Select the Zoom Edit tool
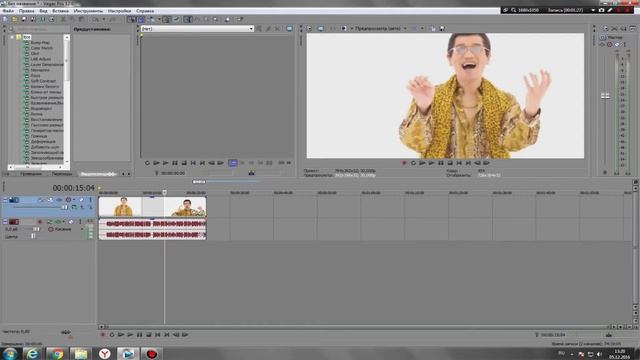Screen dimensions: 640x360 [215, 19]
